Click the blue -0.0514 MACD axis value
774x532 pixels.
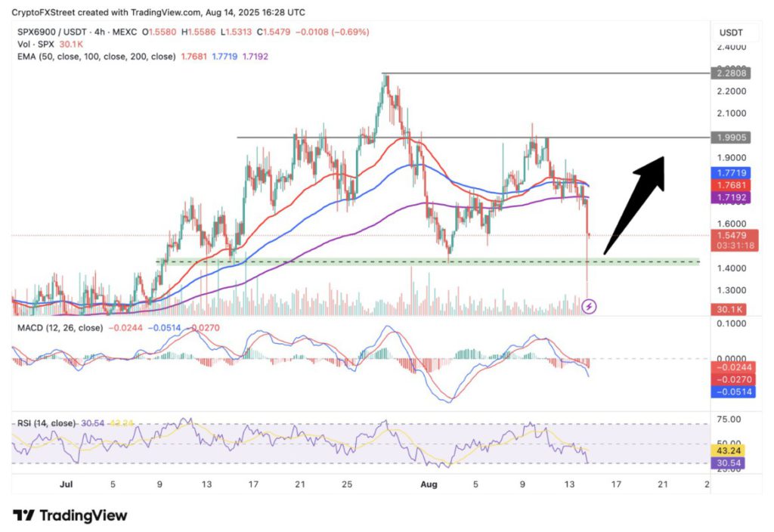tap(730, 392)
